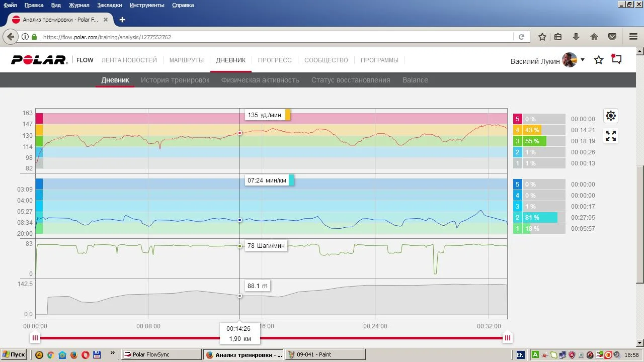Viewport: 644px width, 362px height.
Task: Switch to История тренировок tab
Action: pos(175,80)
